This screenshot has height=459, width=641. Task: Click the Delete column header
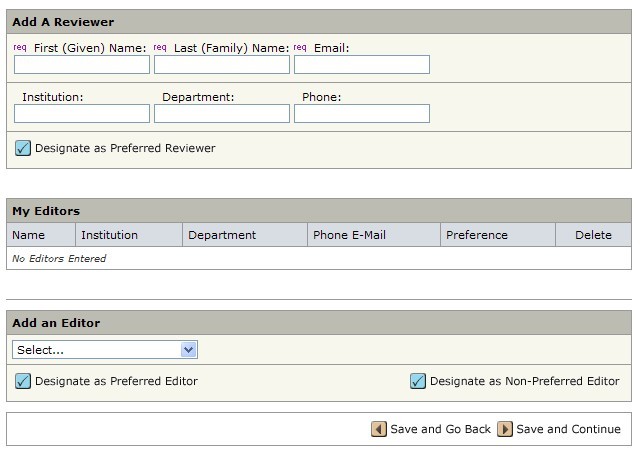[x=593, y=235]
